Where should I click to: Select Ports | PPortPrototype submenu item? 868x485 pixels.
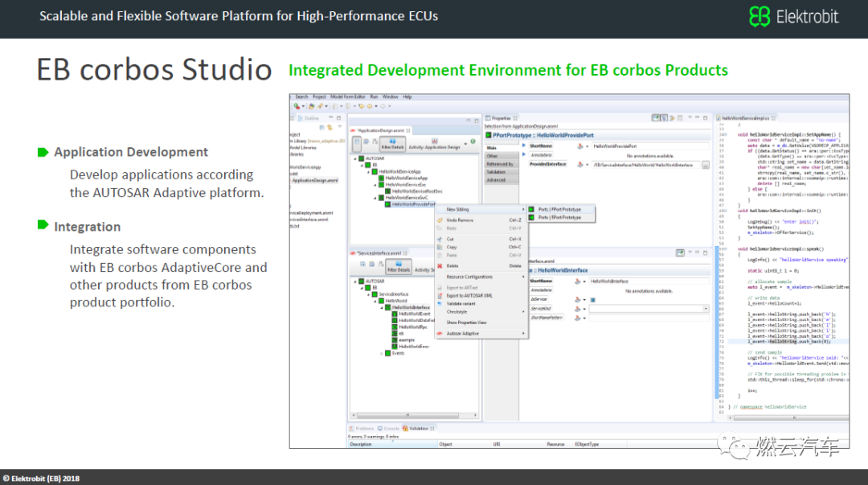click(x=560, y=209)
